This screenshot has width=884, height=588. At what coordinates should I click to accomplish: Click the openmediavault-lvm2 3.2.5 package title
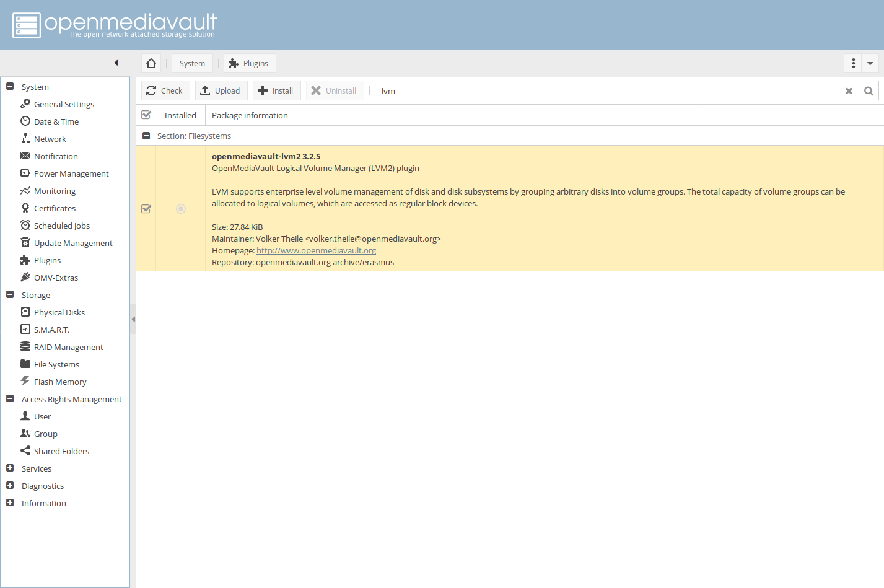click(266, 156)
